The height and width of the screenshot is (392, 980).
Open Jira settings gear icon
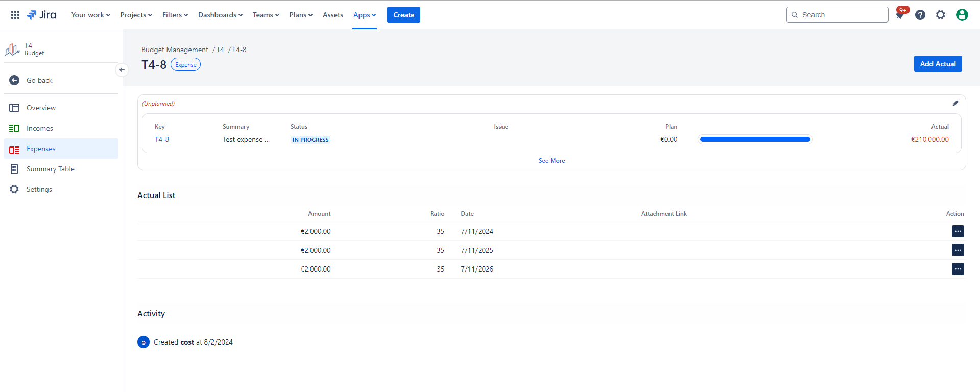pyautogui.click(x=941, y=15)
